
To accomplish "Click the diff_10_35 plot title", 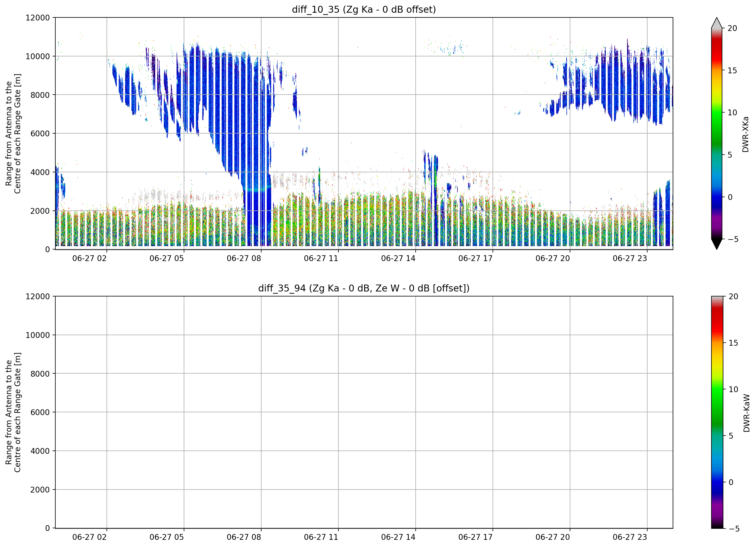I will (364, 9).
